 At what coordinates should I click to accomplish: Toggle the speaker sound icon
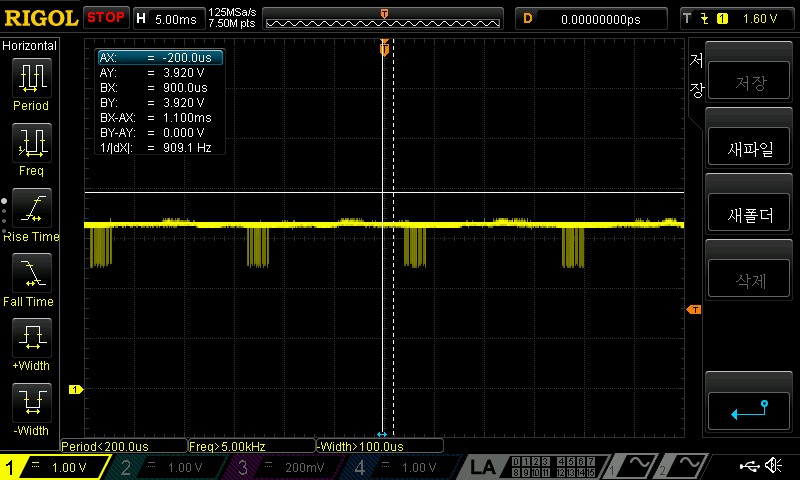pyautogui.click(x=774, y=465)
